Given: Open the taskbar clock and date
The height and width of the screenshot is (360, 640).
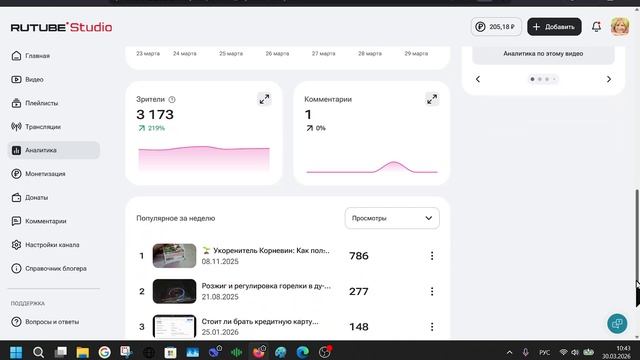Looking at the screenshot, I should click(x=616, y=352).
